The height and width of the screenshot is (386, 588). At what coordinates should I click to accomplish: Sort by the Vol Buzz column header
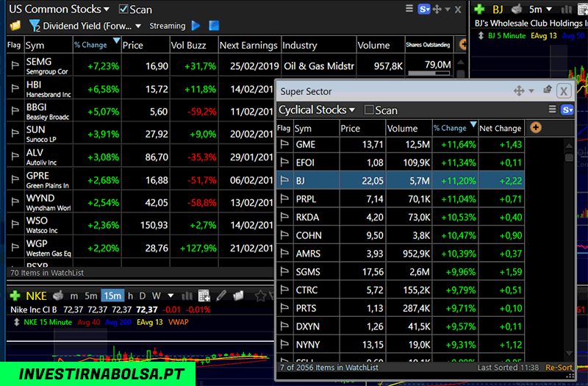coord(194,45)
